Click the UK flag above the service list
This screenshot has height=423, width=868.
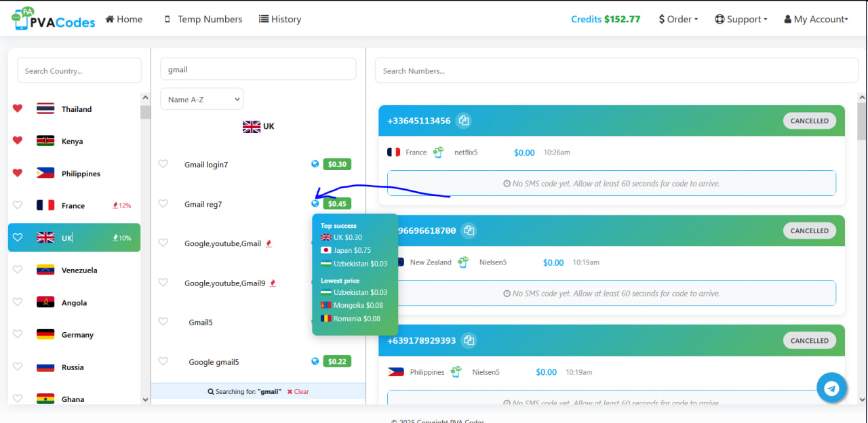click(x=252, y=127)
